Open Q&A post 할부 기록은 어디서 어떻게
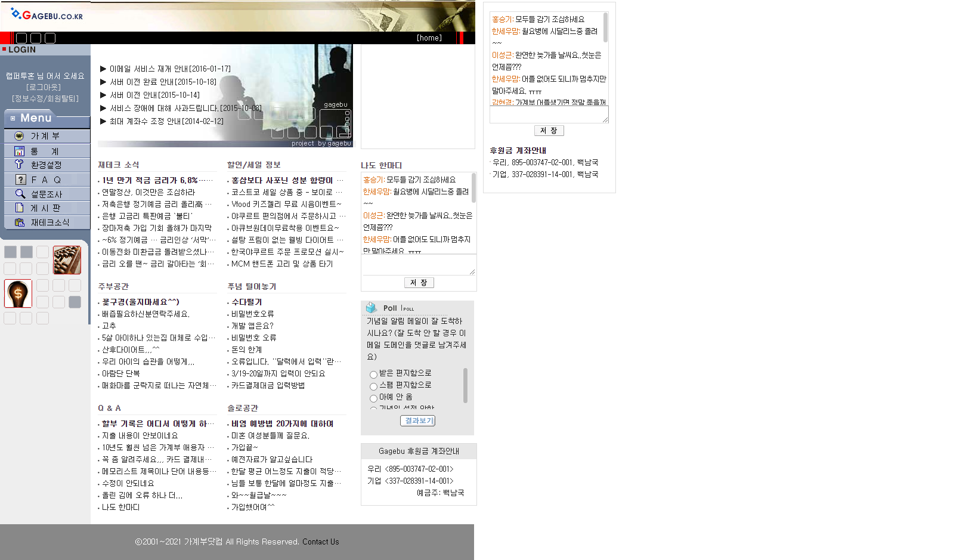Screen dimensions: 972x560 [158, 423]
